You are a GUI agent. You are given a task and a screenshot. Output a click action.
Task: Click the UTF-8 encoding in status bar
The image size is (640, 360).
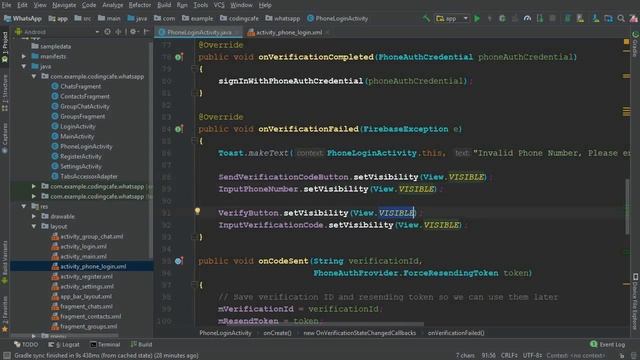click(x=533, y=356)
